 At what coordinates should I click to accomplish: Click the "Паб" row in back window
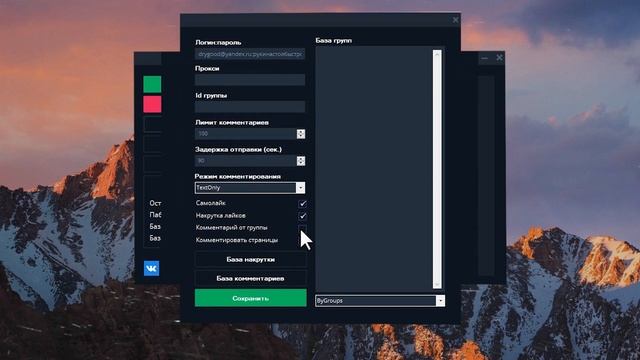click(155, 215)
